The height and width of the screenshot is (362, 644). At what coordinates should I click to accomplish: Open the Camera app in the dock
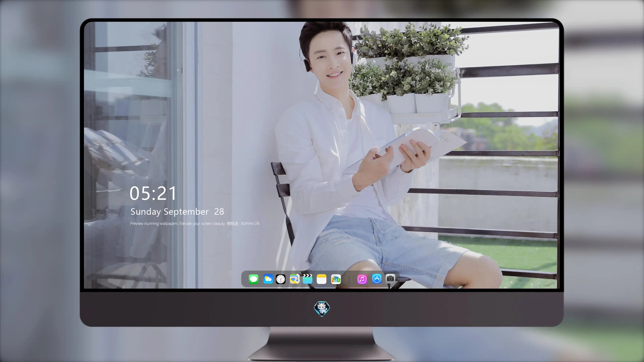pos(390,279)
